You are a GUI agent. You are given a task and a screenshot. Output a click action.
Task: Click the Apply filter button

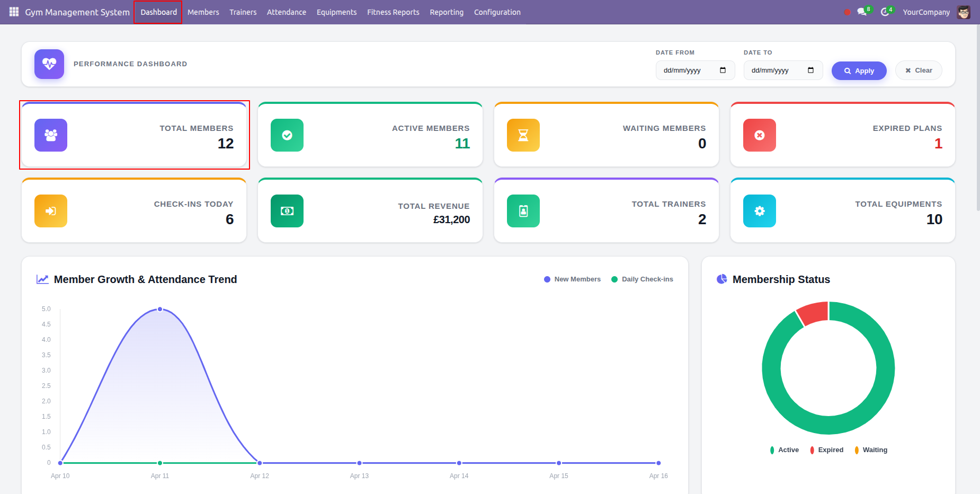859,70
